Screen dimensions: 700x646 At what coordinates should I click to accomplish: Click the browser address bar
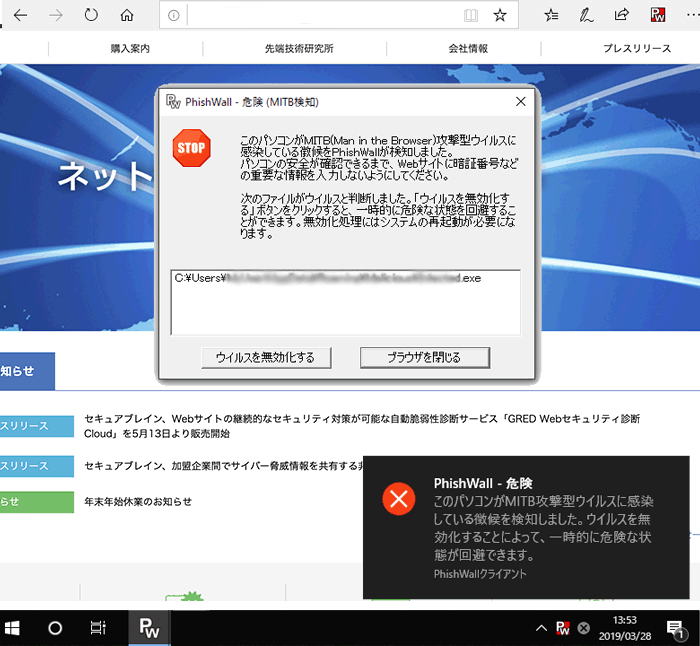click(x=320, y=15)
